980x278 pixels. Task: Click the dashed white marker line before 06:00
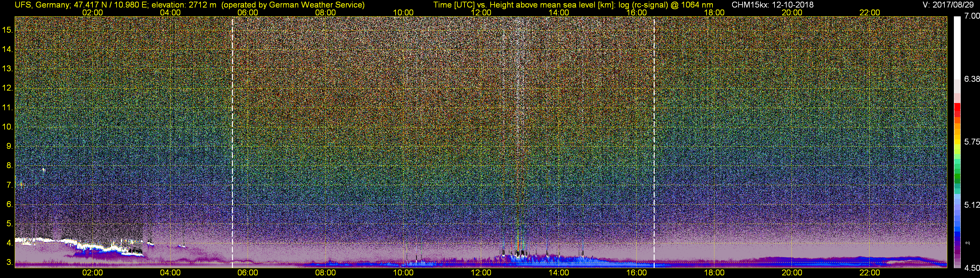point(233,142)
